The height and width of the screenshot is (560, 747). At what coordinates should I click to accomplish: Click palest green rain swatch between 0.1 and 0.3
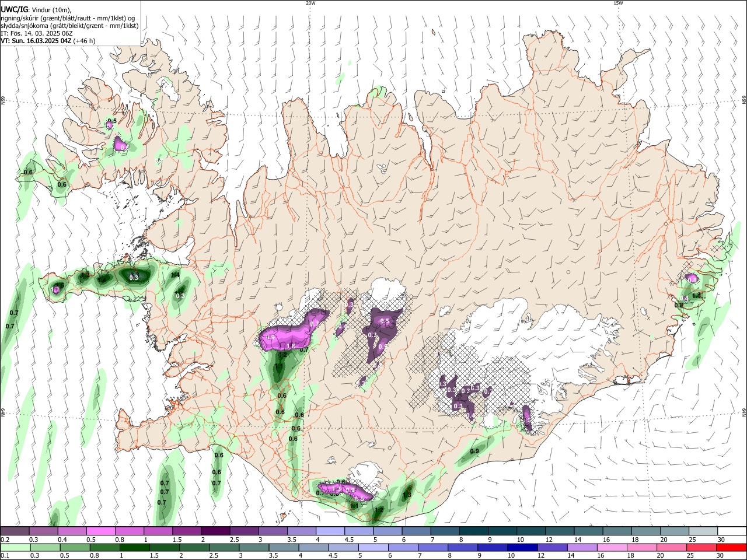pyautogui.click(x=15, y=548)
